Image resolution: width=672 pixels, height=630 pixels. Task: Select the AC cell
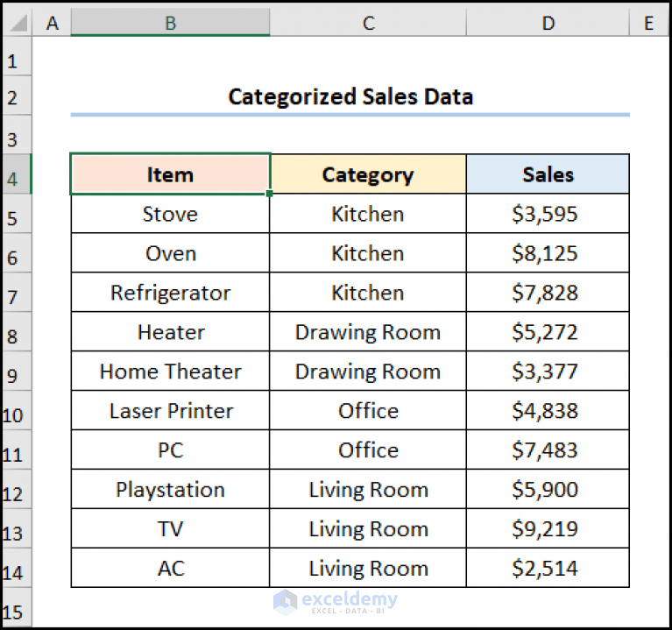[x=170, y=569]
